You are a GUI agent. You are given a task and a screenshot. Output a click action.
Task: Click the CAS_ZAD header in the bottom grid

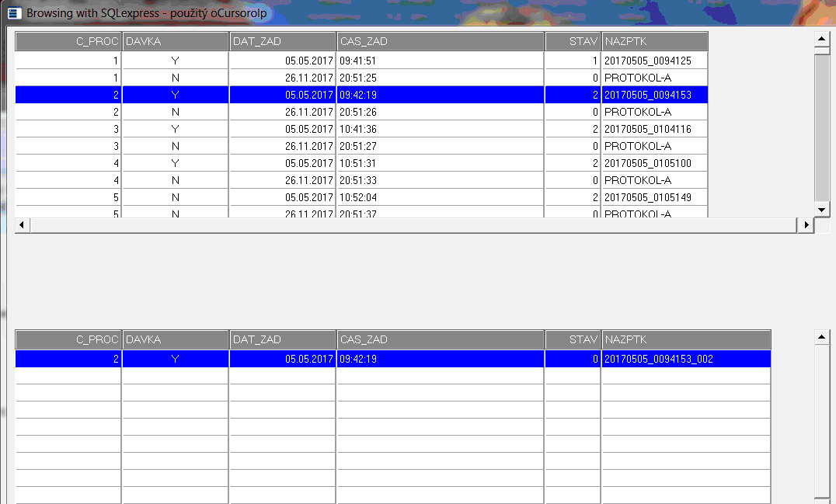(441, 339)
